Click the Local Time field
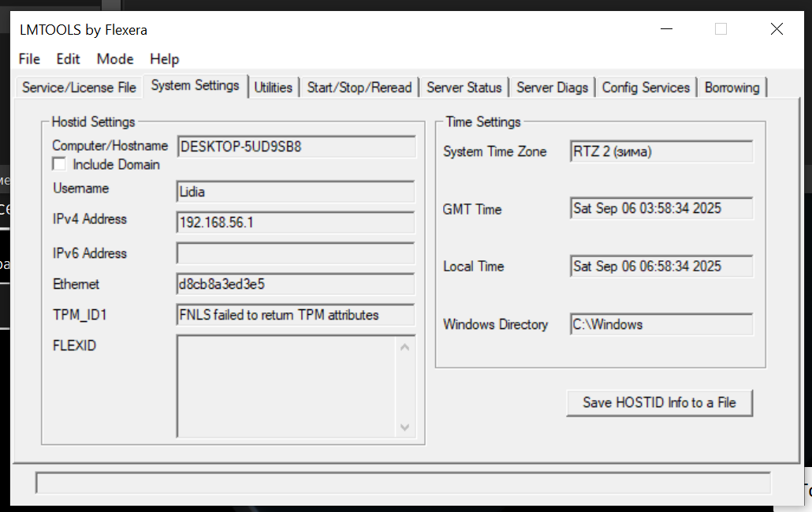Image resolution: width=812 pixels, height=512 pixels. coord(661,267)
